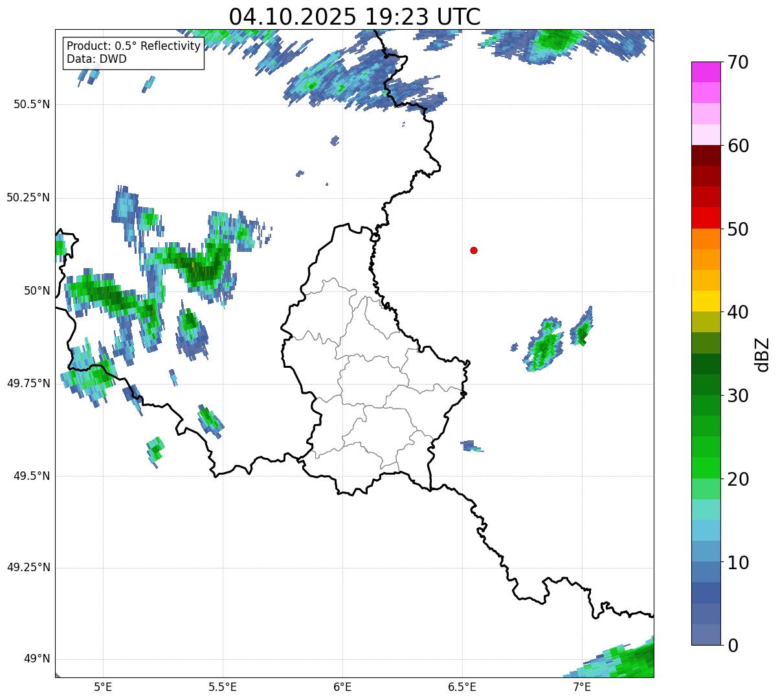
Task: Click the 49.75°N latitude label
Action: (28, 383)
